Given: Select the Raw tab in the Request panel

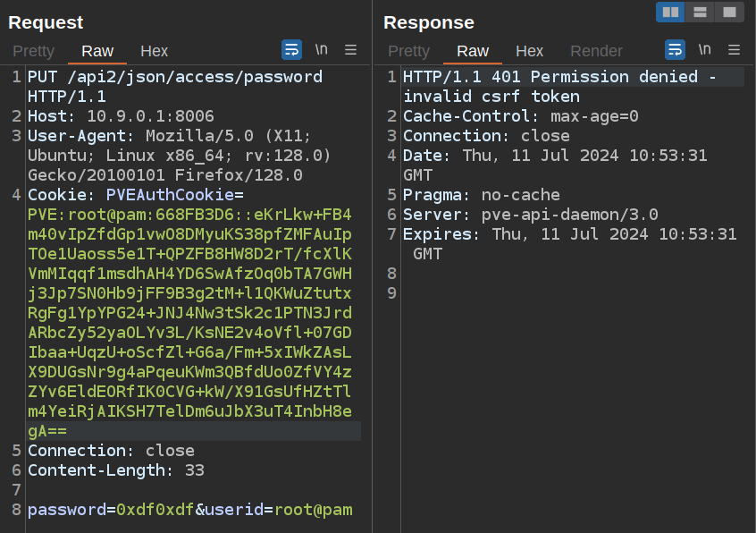Looking at the screenshot, I should (x=97, y=51).
